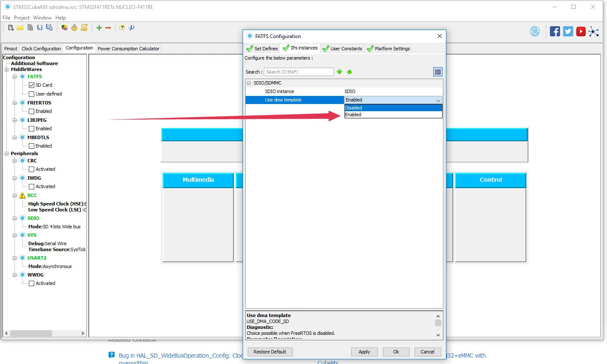Enable the MBEDTLS checkbox
The height and width of the screenshot is (364, 607).
coord(31,146)
